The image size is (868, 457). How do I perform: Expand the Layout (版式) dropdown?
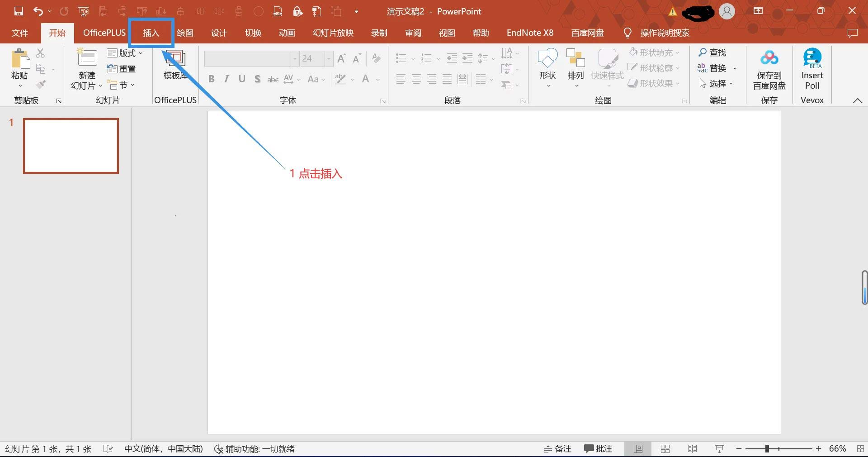click(125, 53)
